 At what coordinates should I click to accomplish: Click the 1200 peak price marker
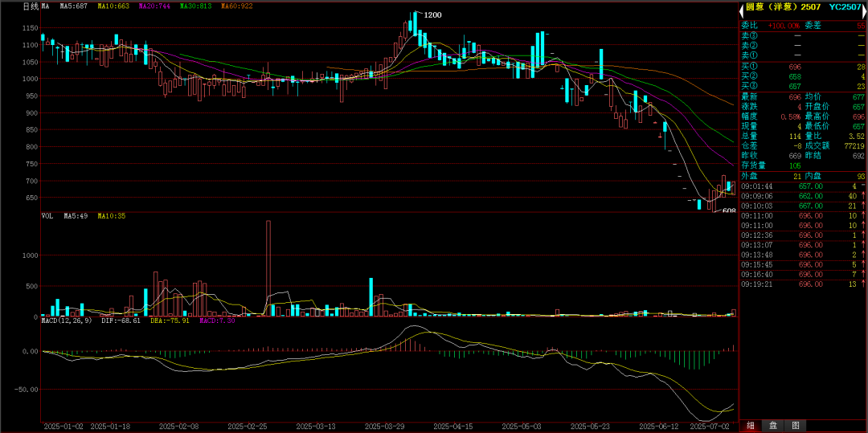tap(433, 15)
